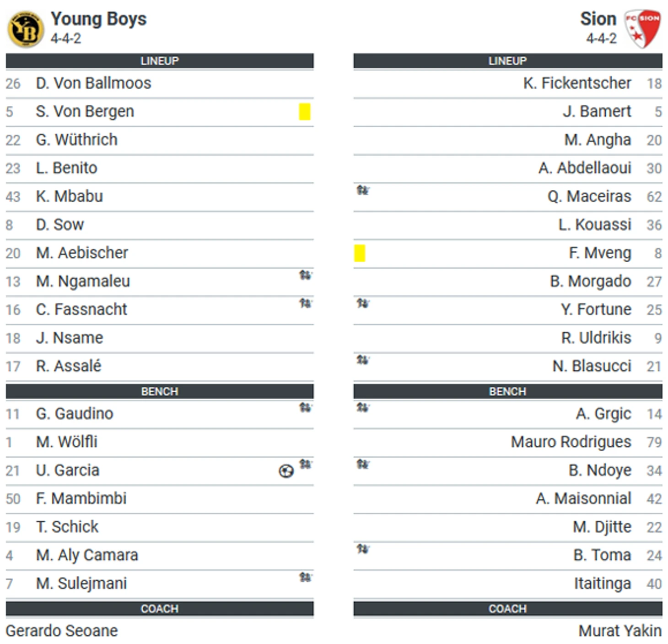Viewport: 668px width, 644px height.
Task: Open the Young Boys team name link
Action: click(98, 19)
